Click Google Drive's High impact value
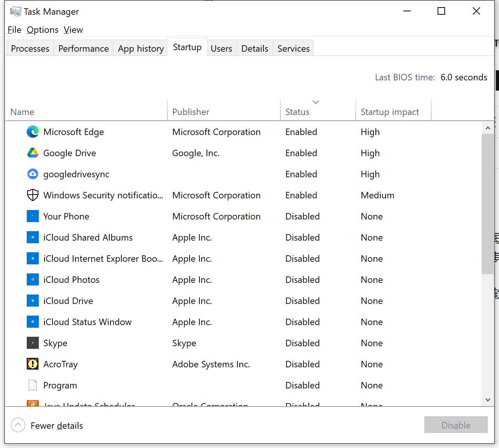 [x=370, y=153]
